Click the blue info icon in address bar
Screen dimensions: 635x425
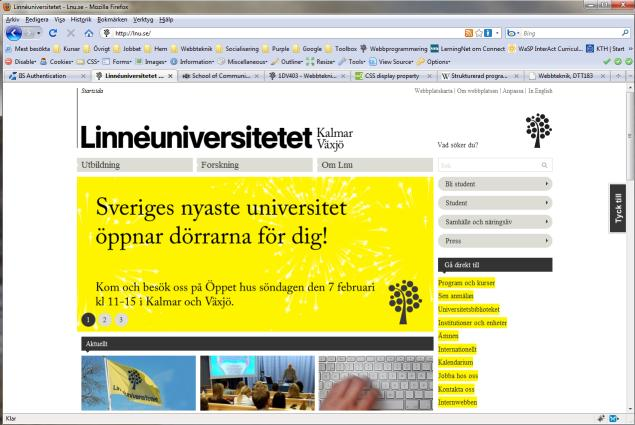click(x=488, y=33)
